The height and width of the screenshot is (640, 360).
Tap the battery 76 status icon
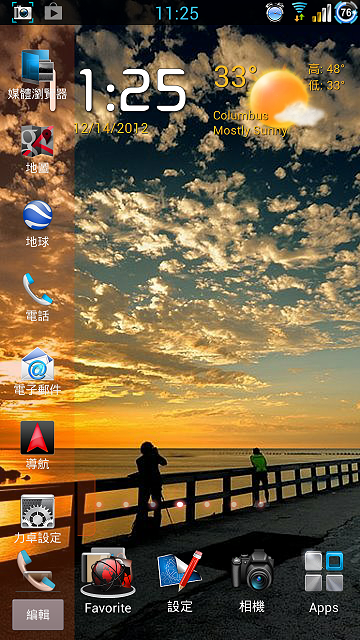[346, 12]
